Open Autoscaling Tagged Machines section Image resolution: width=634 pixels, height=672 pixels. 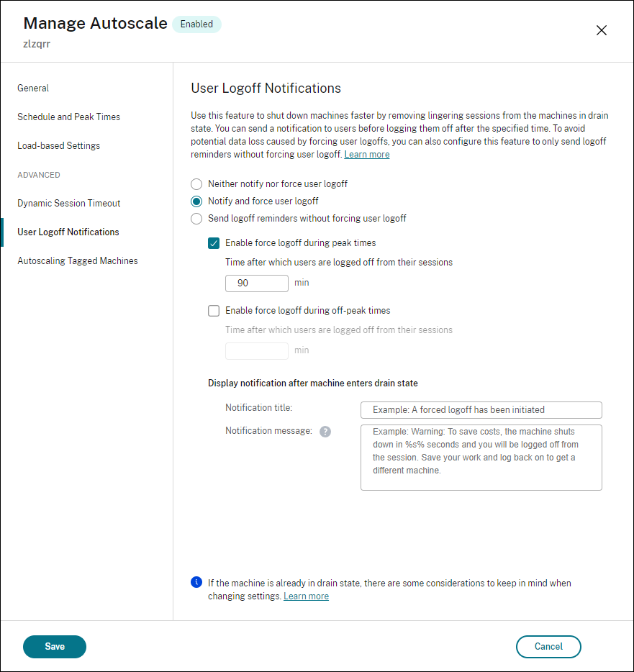pos(77,261)
